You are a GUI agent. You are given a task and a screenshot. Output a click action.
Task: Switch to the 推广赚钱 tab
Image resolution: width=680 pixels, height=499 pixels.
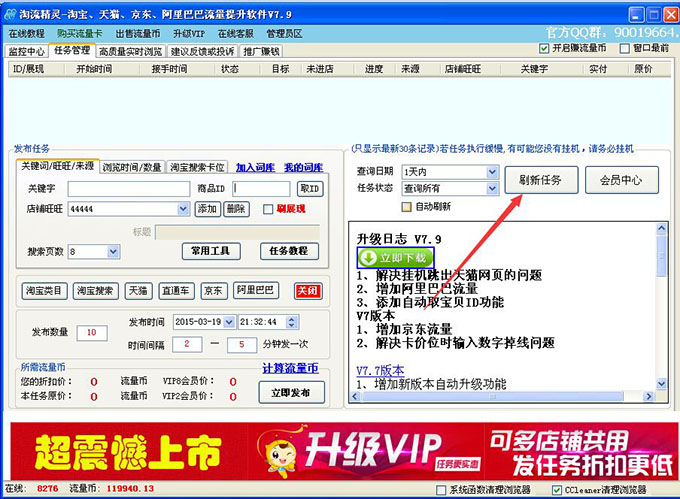(261, 52)
